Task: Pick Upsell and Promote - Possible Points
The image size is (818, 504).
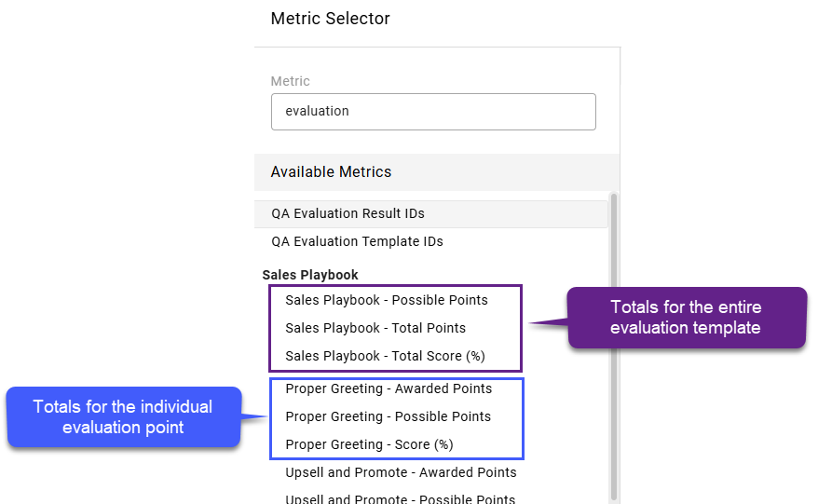Action: pos(400,498)
